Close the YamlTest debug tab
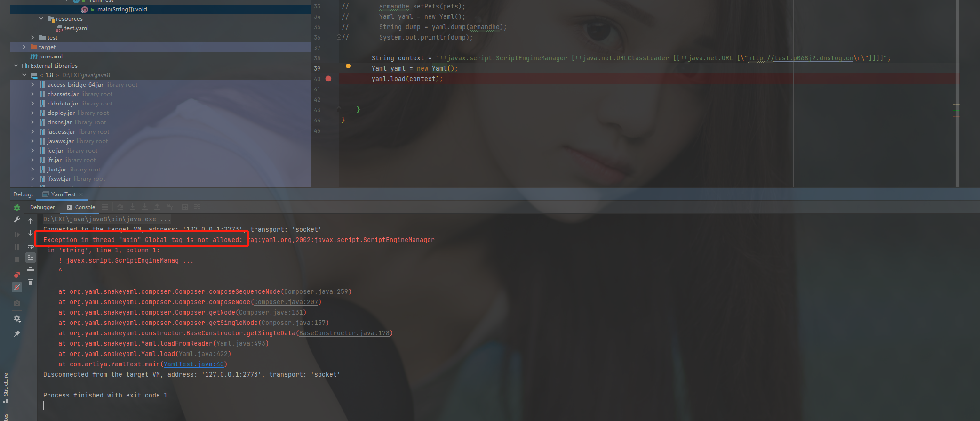 tap(81, 194)
